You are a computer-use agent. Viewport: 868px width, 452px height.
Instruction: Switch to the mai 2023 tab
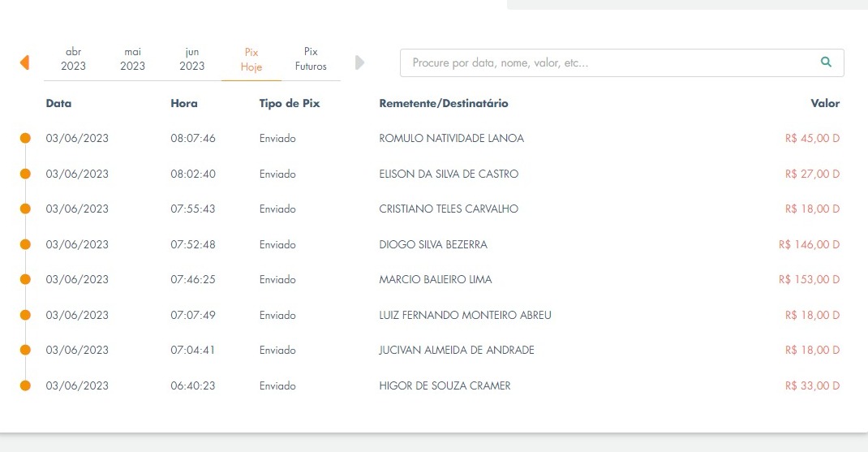pyautogui.click(x=132, y=58)
